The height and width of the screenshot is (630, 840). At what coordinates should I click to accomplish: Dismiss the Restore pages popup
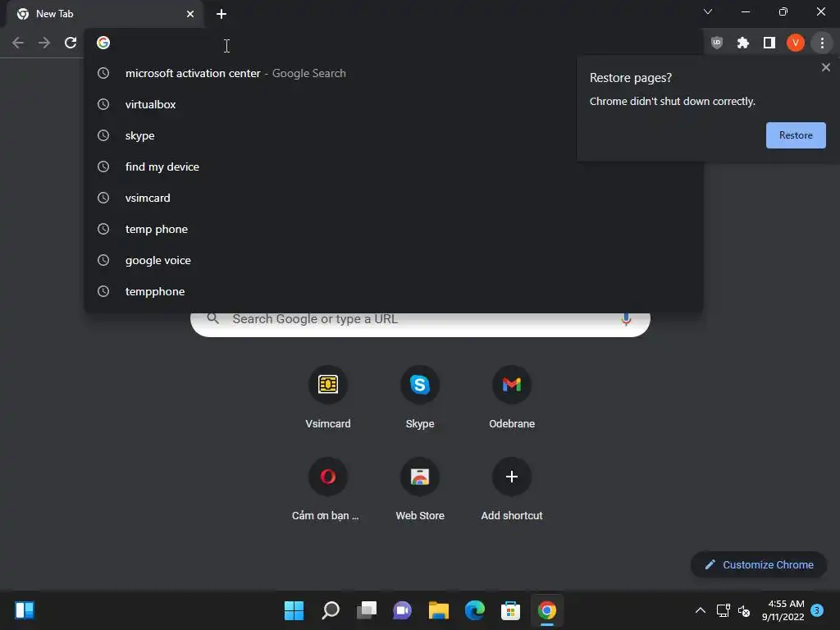825,67
